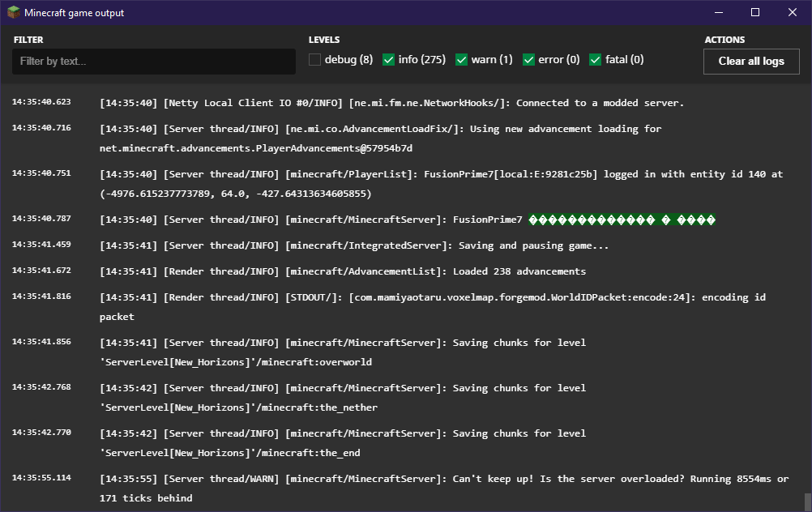Minimize the Minecraft game output window
Image resolution: width=812 pixels, height=512 pixels.
717,13
